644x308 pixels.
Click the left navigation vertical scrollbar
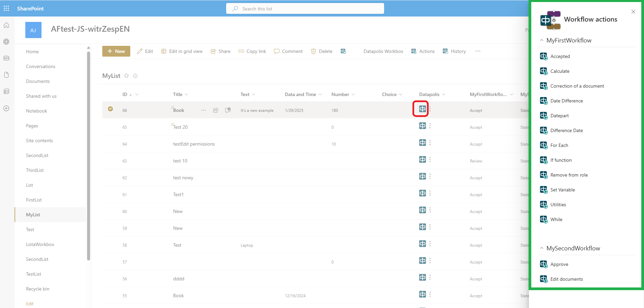[x=88, y=155]
